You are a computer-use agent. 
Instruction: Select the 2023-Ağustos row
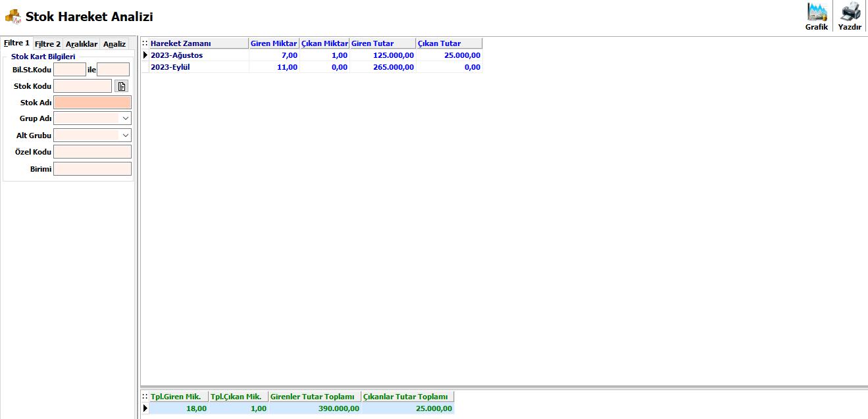tap(312, 55)
